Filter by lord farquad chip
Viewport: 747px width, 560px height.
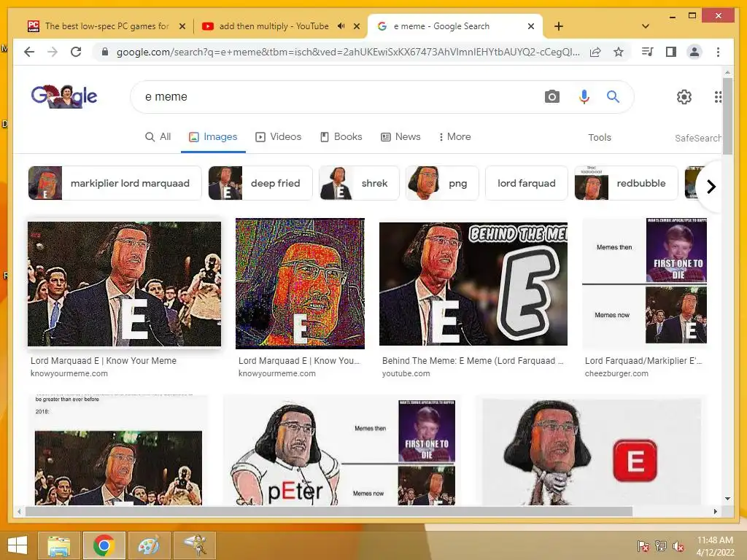pos(527,183)
